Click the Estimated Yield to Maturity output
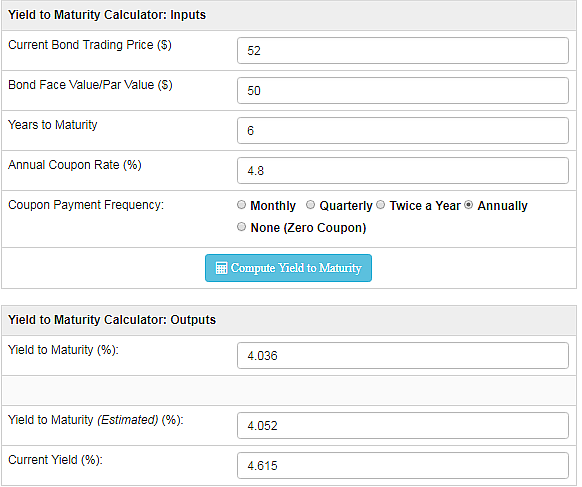 (x=403, y=425)
